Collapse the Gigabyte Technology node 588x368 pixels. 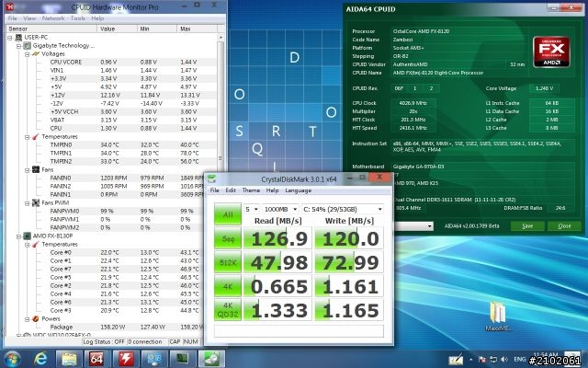click(18, 46)
